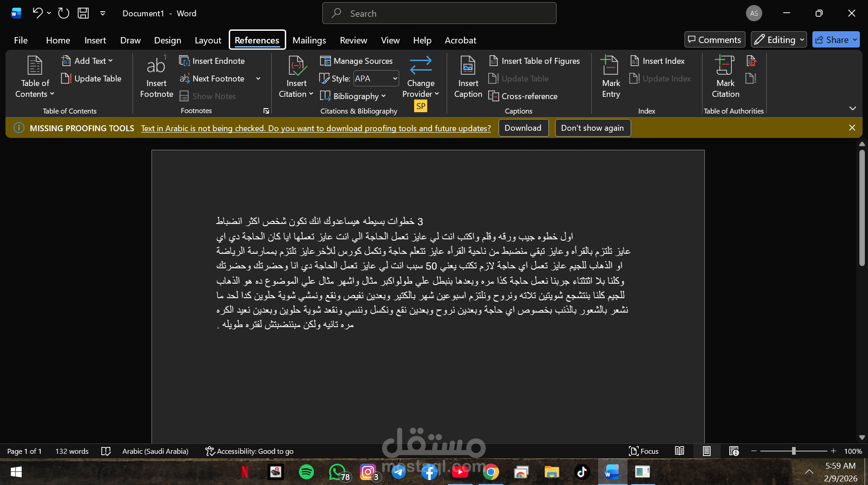
Task: Open Telegram from the taskbar
Action: pos(398,472)
